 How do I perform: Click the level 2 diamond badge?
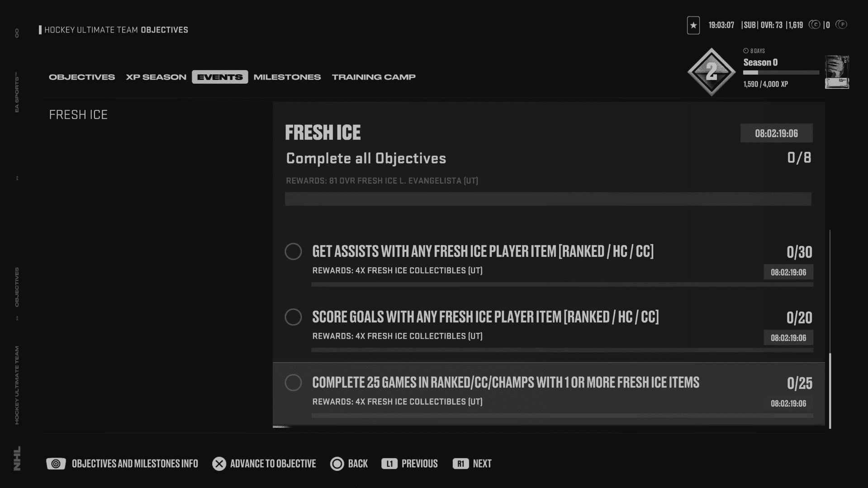pos(711,72)
